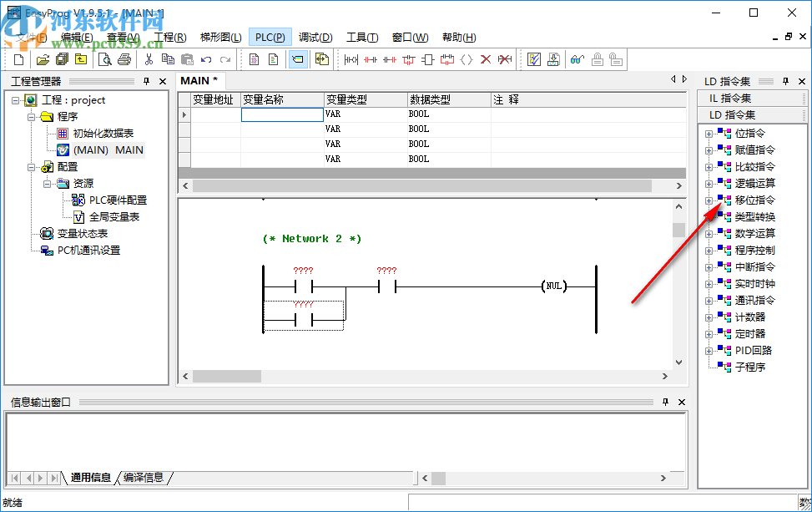This screenshot has height=512, width=812.
Task: Insert a series contact via the red contact icon
Action: [371, 59]
